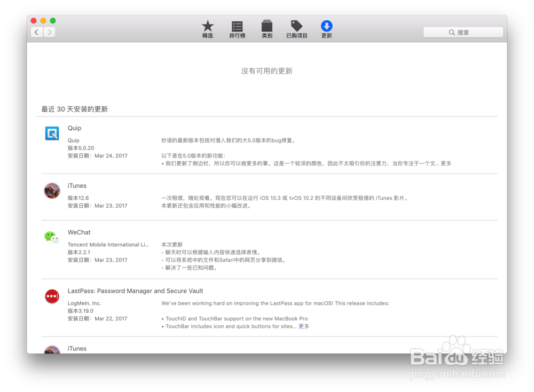Select the Tencent Mobile International developer name

tap(108, 245)
